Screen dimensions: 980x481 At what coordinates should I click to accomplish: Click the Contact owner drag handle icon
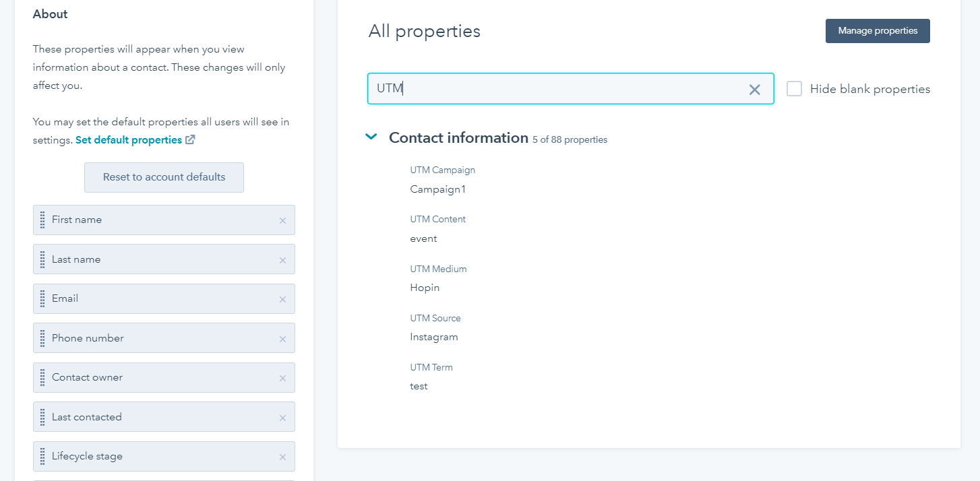tap(42, 377)
